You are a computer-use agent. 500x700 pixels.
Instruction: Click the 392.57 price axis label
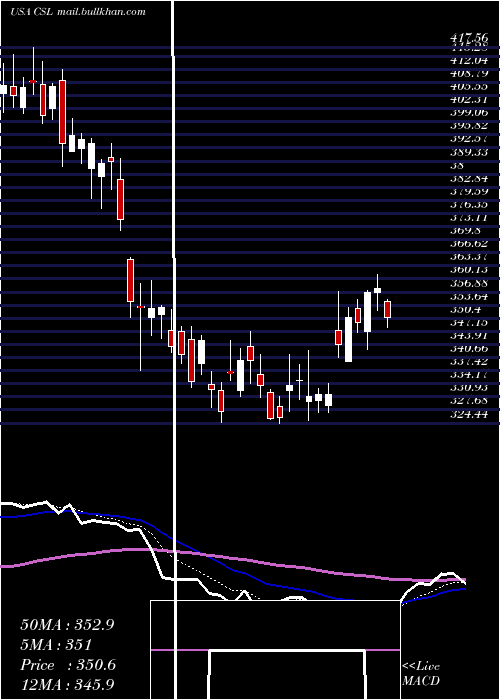(468, 139)
